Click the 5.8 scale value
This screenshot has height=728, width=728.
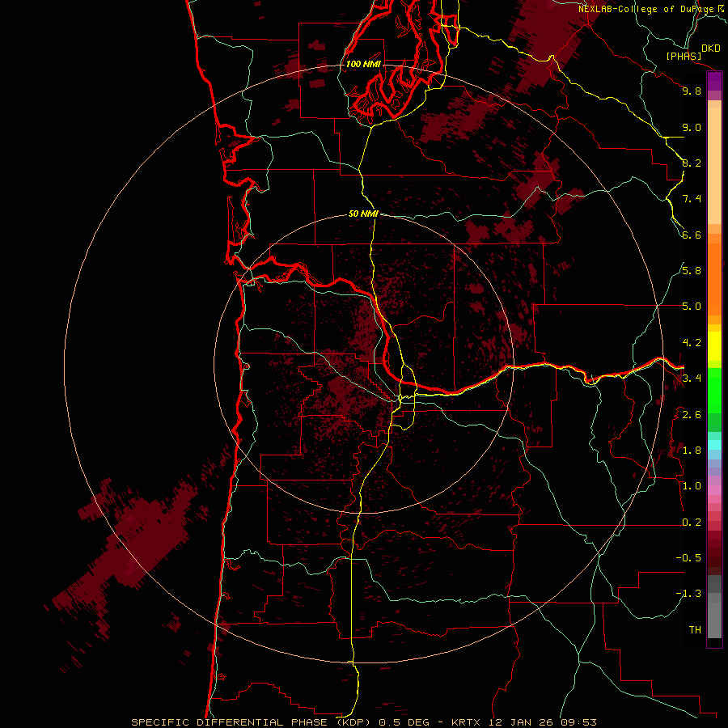point(692,271)
